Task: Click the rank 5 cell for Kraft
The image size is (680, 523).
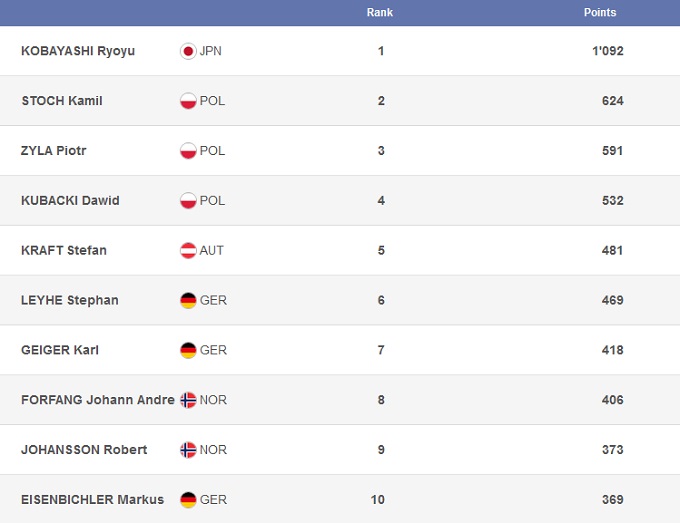Action: [381, 251]
